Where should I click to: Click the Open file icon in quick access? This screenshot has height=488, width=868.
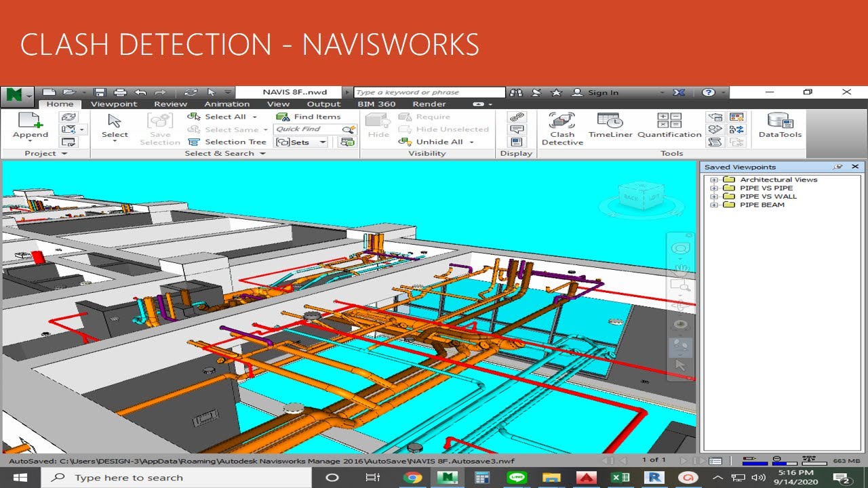click(68, 92)
